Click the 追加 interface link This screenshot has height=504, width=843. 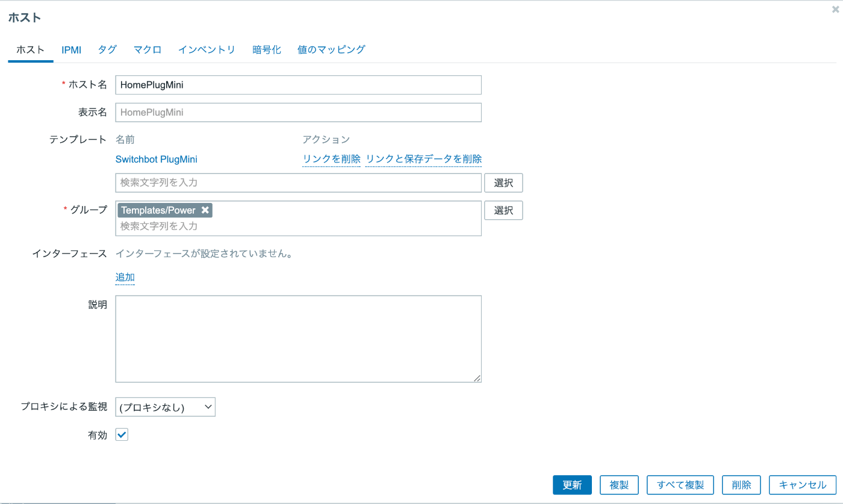pyautogui.click(x=125, y=278)
